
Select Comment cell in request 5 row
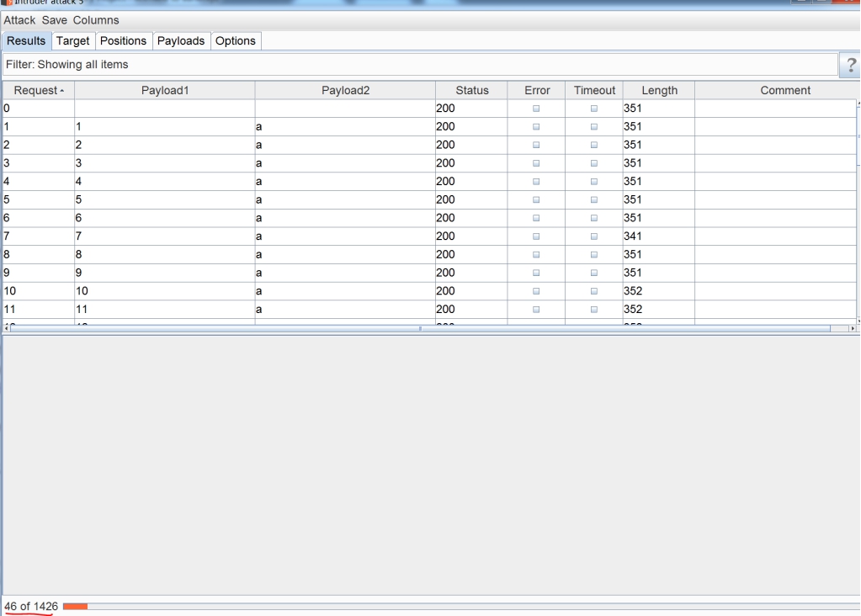(775, 199)
